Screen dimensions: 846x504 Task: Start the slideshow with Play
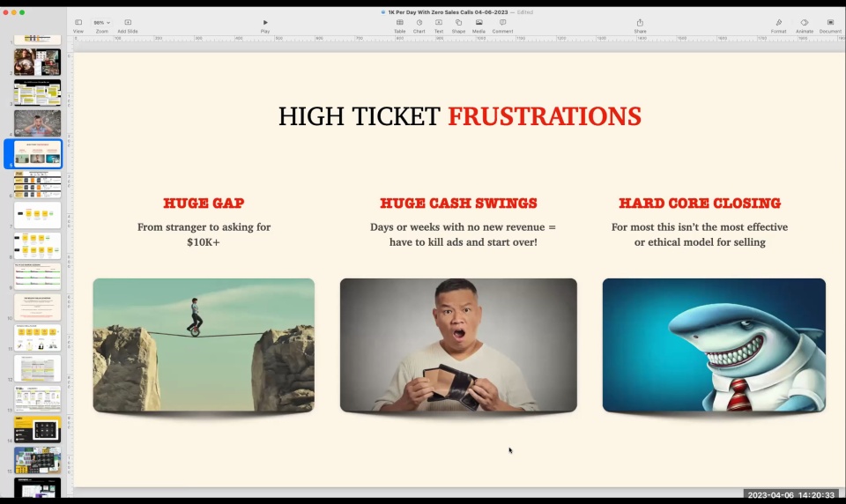265,26
